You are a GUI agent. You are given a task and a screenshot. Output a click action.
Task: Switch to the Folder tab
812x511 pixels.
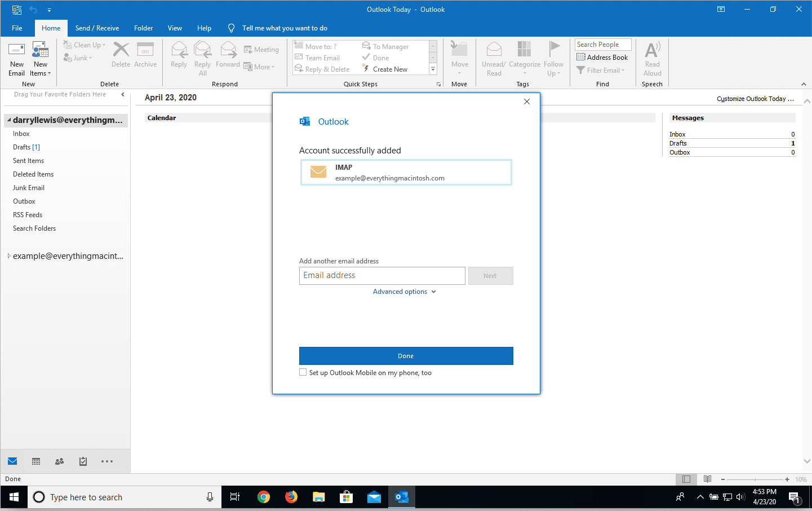coord(144,28)
